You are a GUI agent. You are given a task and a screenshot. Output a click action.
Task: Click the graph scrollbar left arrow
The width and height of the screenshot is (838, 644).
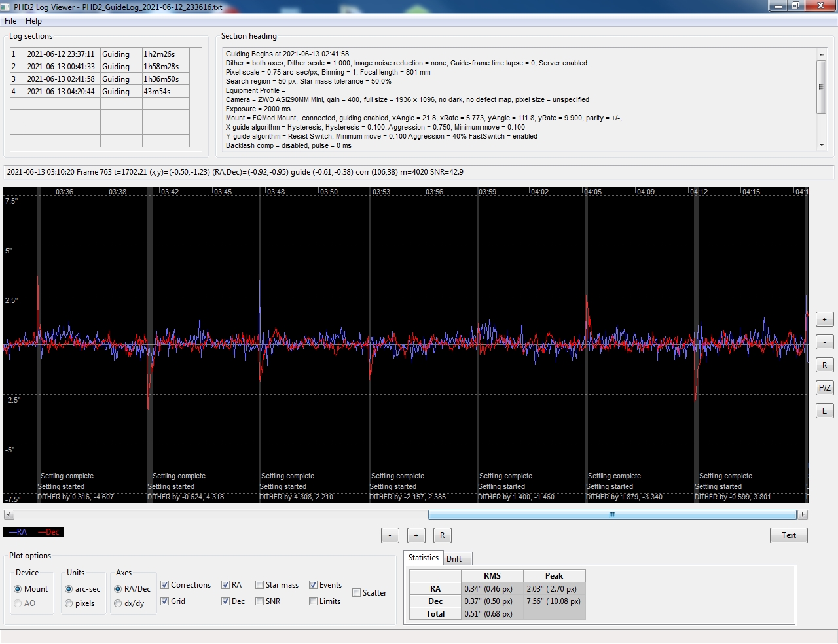(x=9, y=515)
